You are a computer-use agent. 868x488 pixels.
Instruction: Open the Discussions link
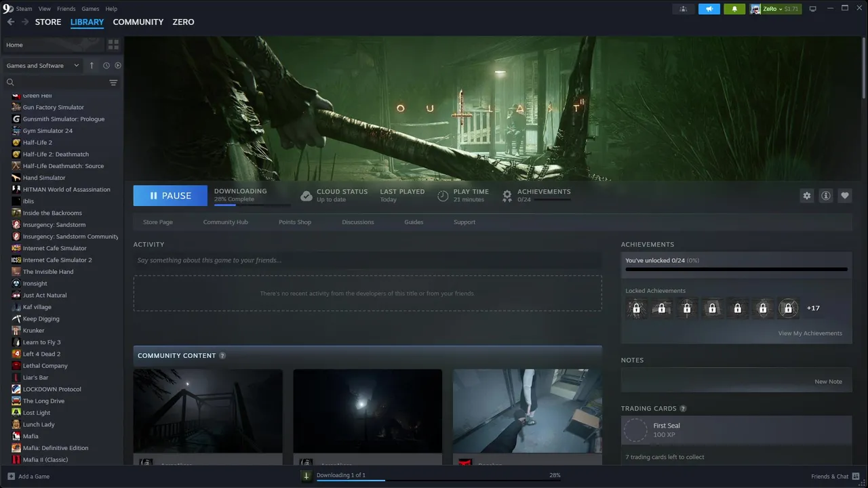click(x=358, y=222)
